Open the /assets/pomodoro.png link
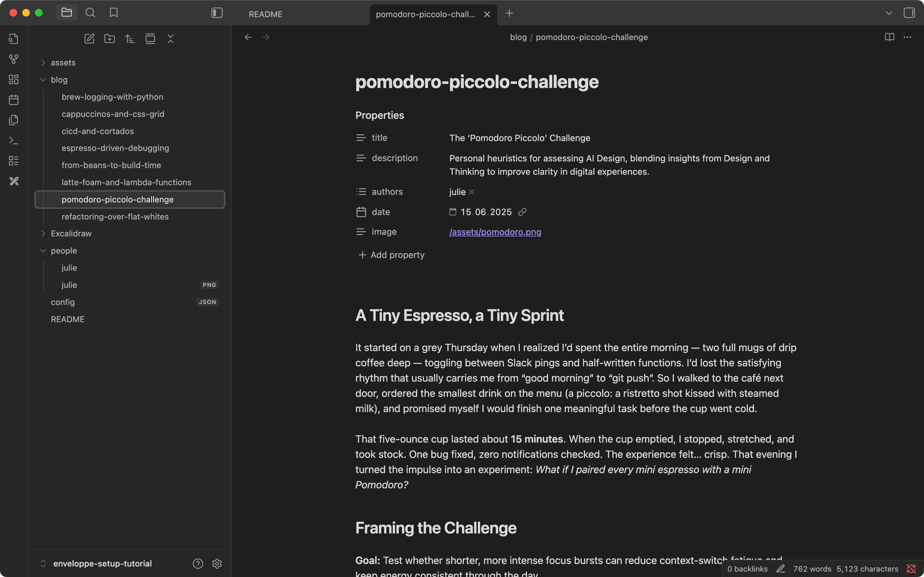Image resolution: width=924 pixels, height=577 pixels. (x=495, y=232)
